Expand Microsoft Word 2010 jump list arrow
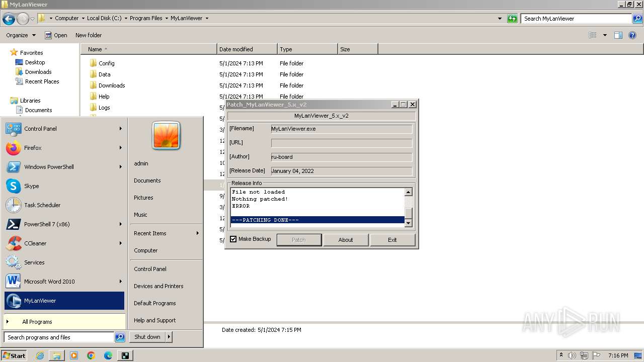The width and height of the screenshot is (644, 362). pyautogui.click(x=121, y=282)
